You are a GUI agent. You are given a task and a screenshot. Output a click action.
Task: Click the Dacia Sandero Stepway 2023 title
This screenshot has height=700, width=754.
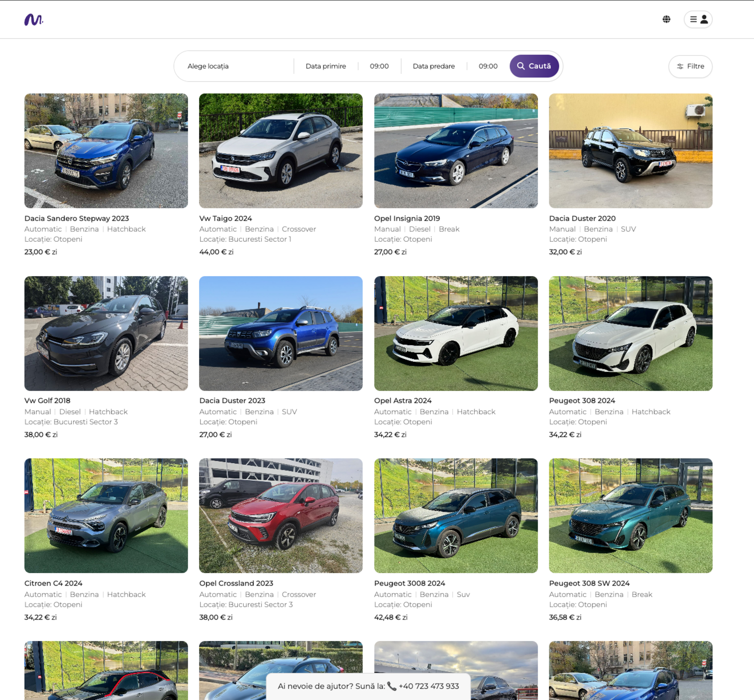pos(77,218)
